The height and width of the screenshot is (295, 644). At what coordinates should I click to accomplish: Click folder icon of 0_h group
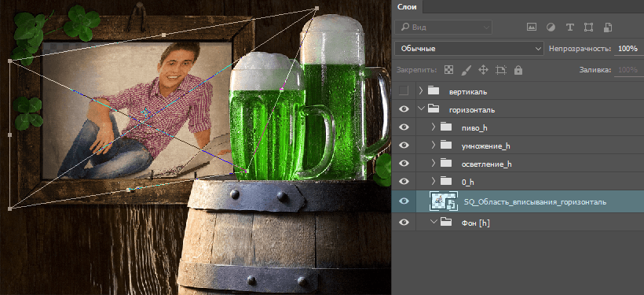[x=446, y=181]
